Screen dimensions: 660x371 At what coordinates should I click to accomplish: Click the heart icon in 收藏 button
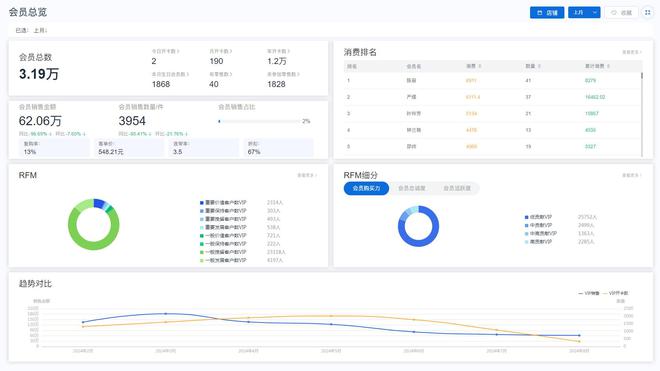pos(613,13)
